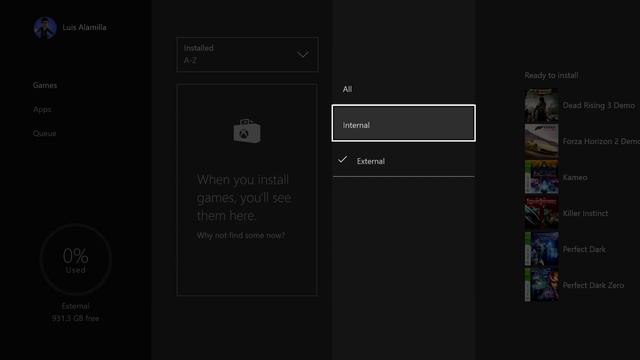Open Dead Rising 3 Demo thumbnail
640x360 pixels.
tap(542, 106)
